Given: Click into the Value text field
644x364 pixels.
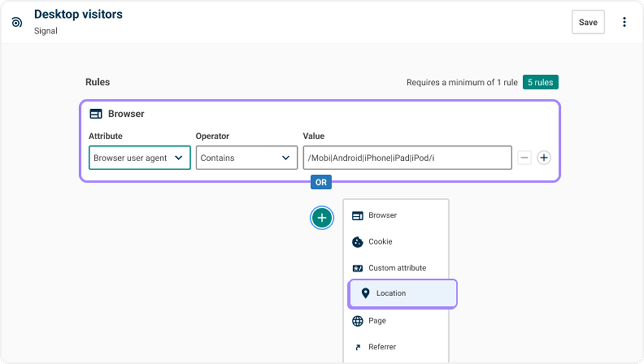Looking at the screenshot, I should point(407,158).
